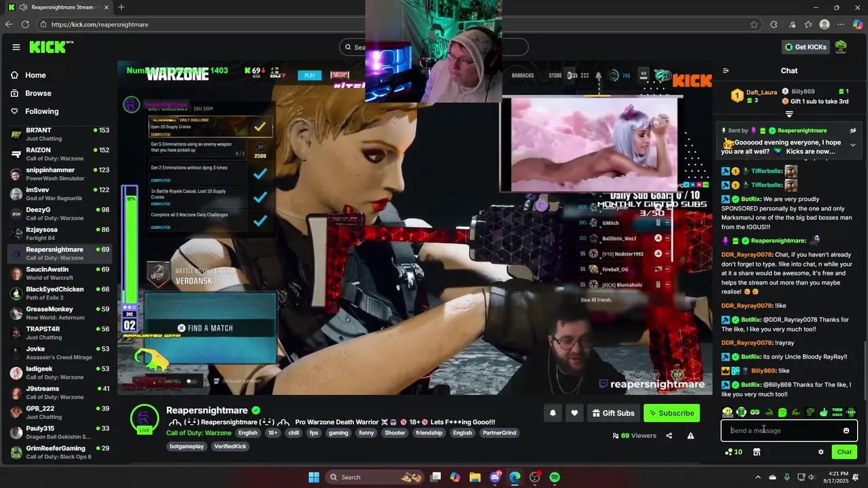Open the Windows Start menu
868x488 pixels.
(314, 477)
